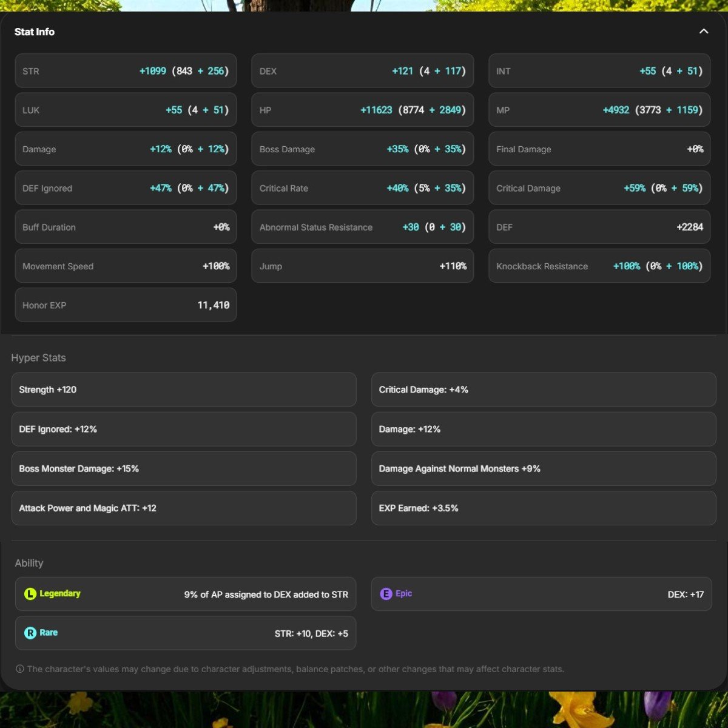Click the Ability section heading

pyautogui.click(x=29, y=563)
